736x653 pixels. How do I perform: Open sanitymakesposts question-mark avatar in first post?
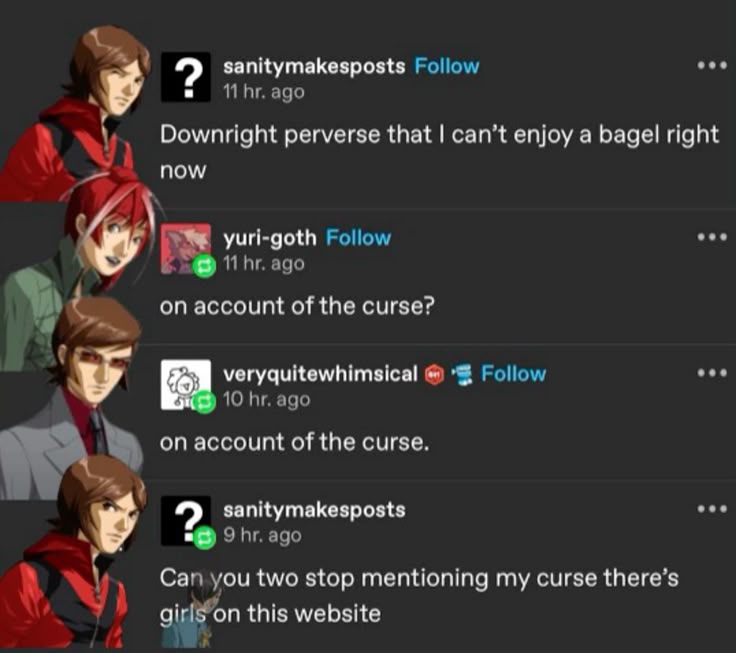pyautogui.click(x=185, y=77)
